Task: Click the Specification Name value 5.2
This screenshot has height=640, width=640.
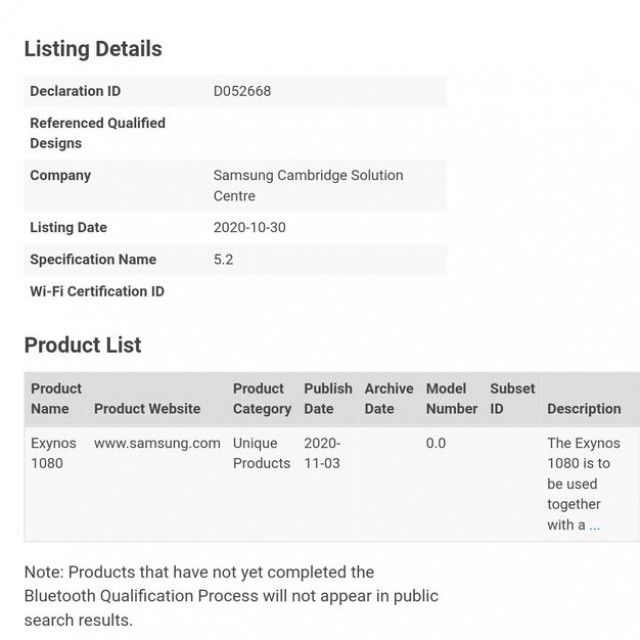Action: click(x=223, y=260)
